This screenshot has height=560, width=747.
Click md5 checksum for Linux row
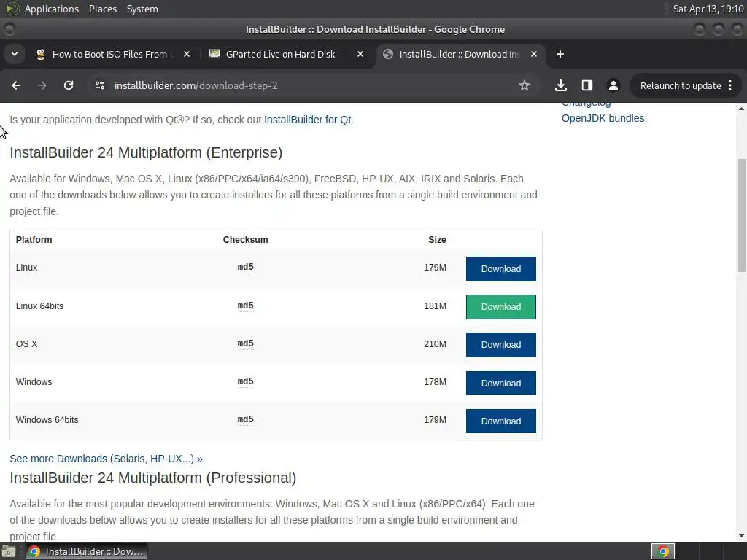[245, 267]
